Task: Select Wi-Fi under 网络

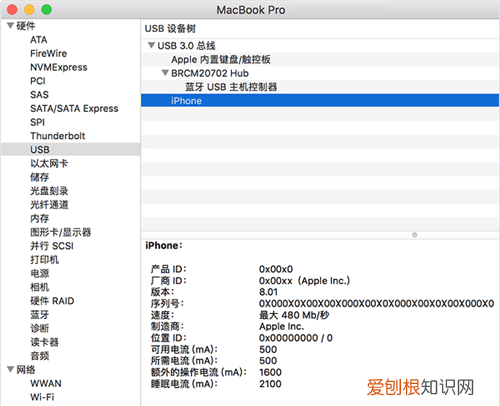Action: coord(42,397)
